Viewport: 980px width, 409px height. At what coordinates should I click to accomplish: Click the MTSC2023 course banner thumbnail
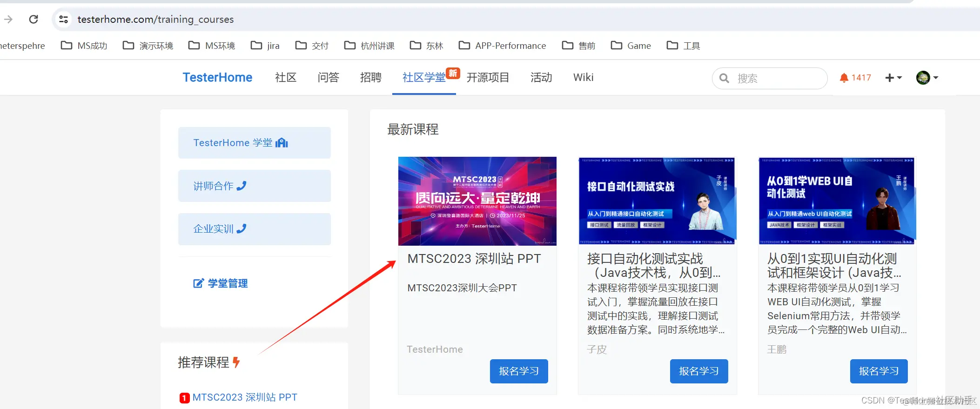[477, 201]
